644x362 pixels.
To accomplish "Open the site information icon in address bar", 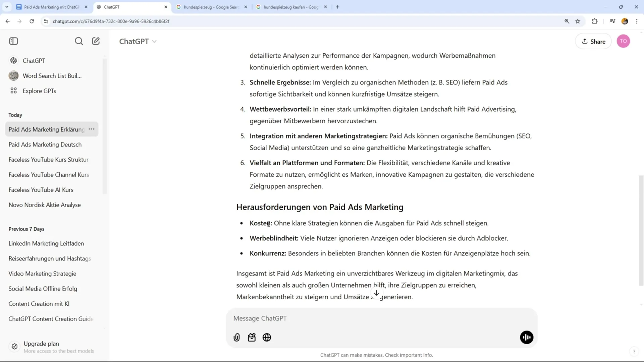I will [x=46, y=21].
